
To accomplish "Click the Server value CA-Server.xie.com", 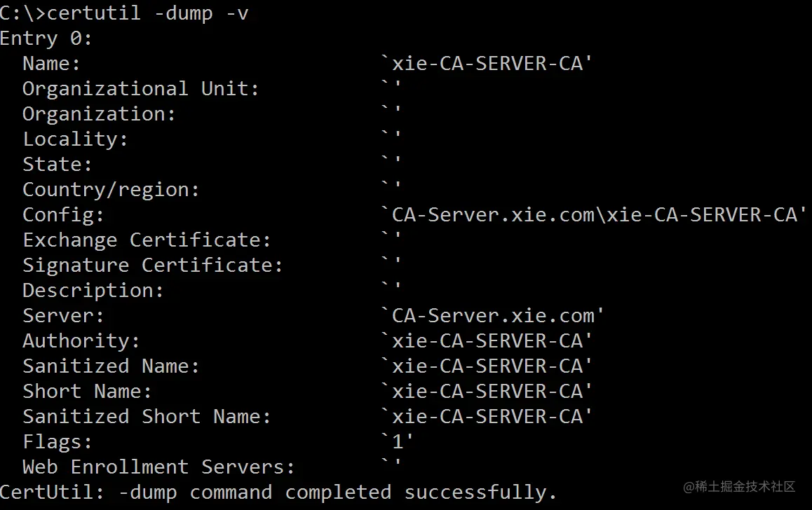I will pos(492,315).
